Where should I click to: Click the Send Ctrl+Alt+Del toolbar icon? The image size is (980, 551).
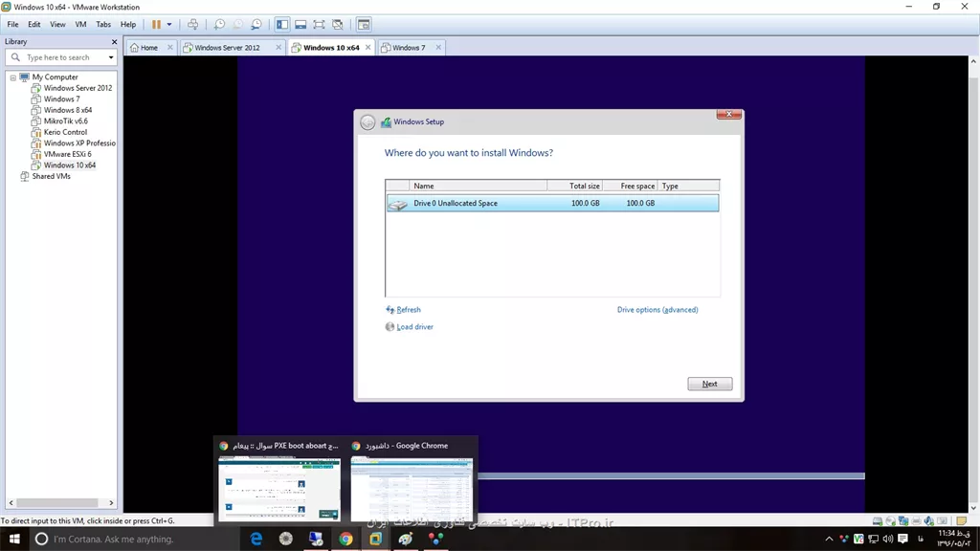[193, 24]
